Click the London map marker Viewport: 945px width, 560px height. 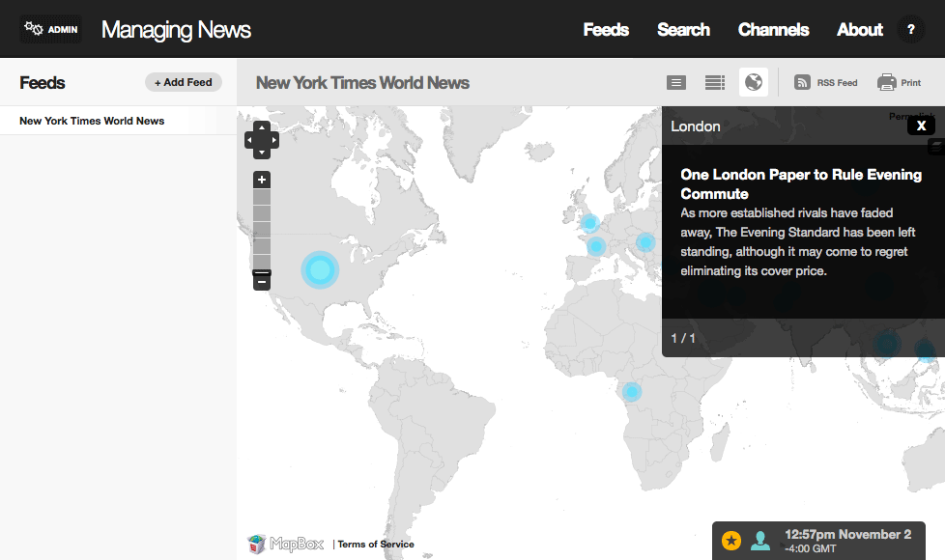tap(590, 223)
